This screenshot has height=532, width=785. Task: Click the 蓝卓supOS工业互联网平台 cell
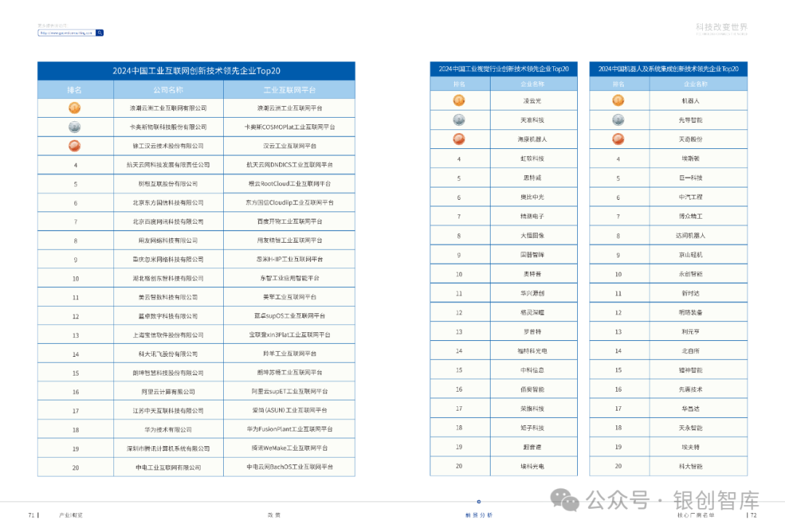[289, 316]
